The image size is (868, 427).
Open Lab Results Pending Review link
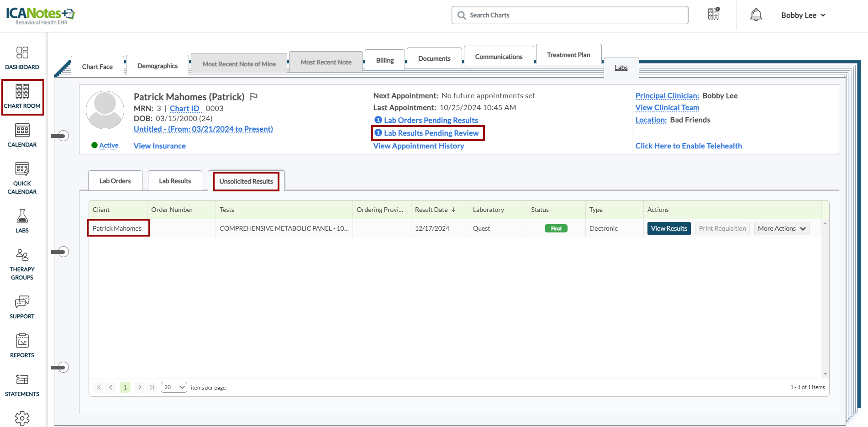tap(431, 133)
